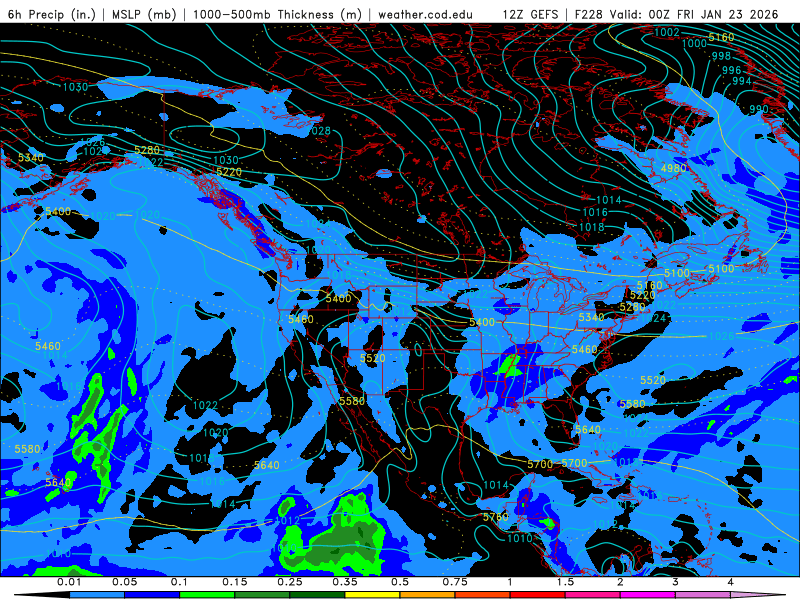Click the 'weather.cod.edu' header text
800x600 pixels.
click(425, 14)
